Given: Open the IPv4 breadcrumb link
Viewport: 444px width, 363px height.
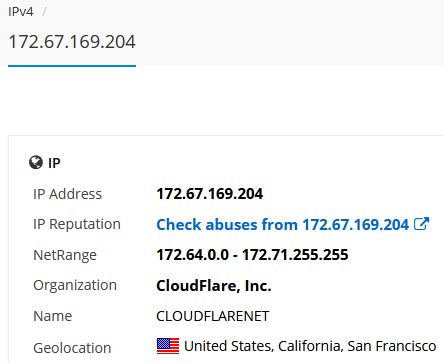Looking at the screenshot, I should (21, 12).
